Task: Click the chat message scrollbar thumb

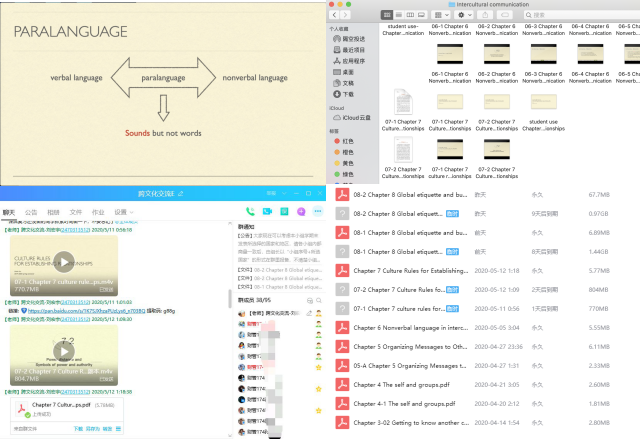Action: 230,299
